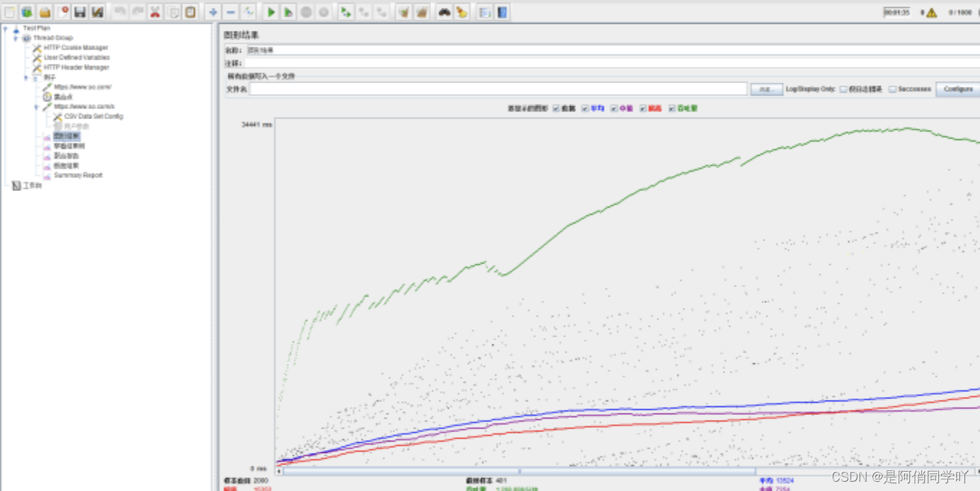The width and height of the screenshot is (980, 491).
Task: Click the browse button beside filename field
Action: pos(766,89)
